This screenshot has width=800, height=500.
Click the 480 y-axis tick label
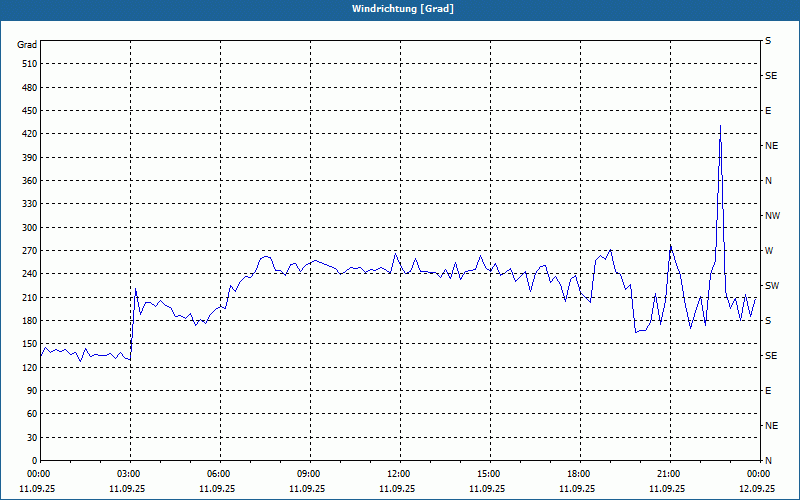click(x=30, y=88)
